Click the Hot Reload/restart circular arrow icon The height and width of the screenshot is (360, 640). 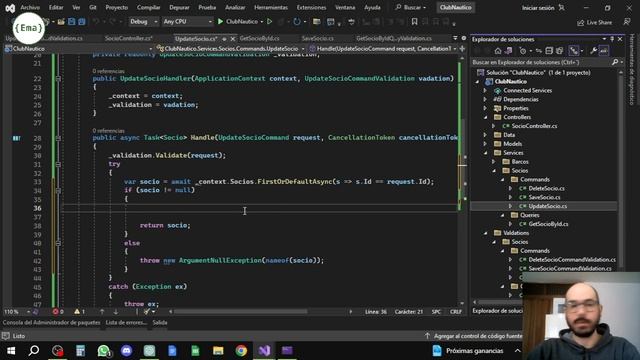(x=297, y=22)
